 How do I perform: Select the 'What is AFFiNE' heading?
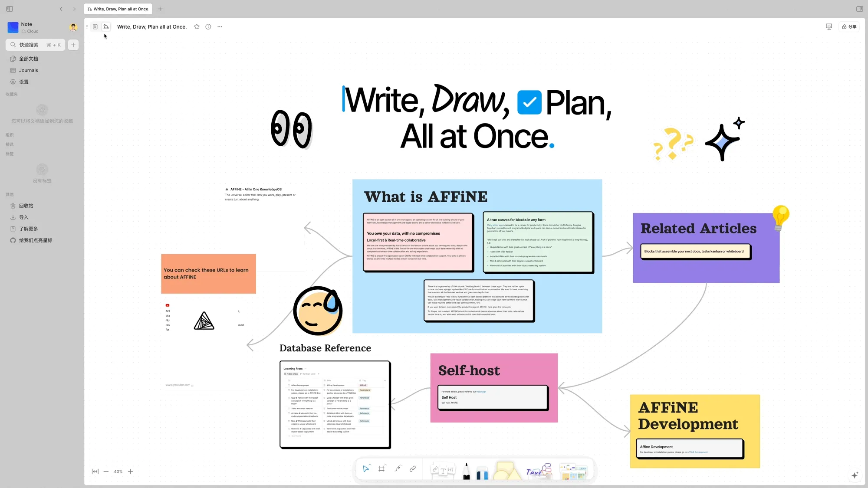[x=426, y=197]
